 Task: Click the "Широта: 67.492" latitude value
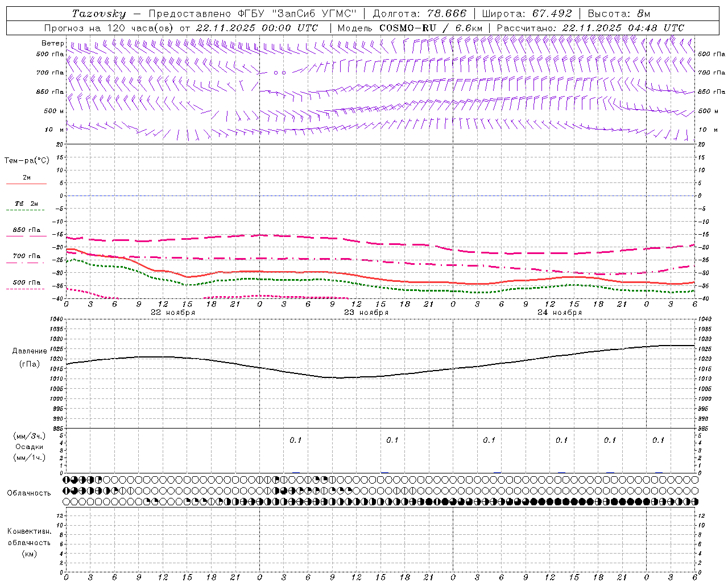pyautogui.click(x=527, y=14)
